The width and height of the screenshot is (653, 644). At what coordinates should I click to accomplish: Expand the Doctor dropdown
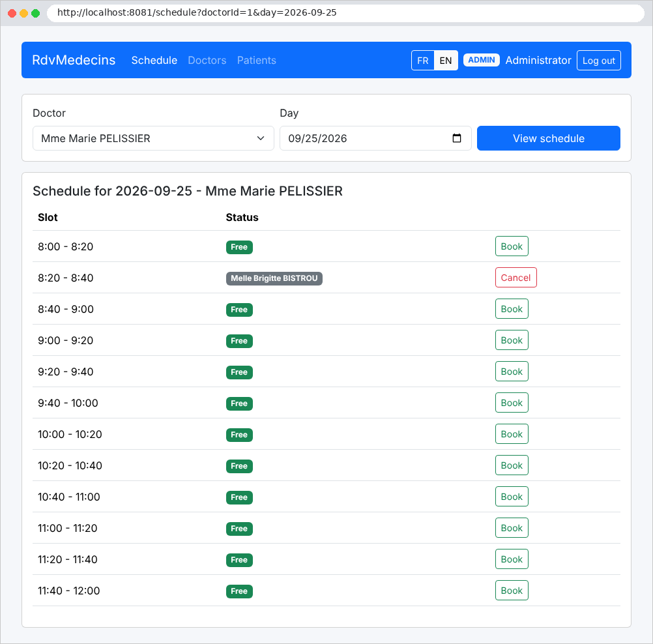point(153,138)
